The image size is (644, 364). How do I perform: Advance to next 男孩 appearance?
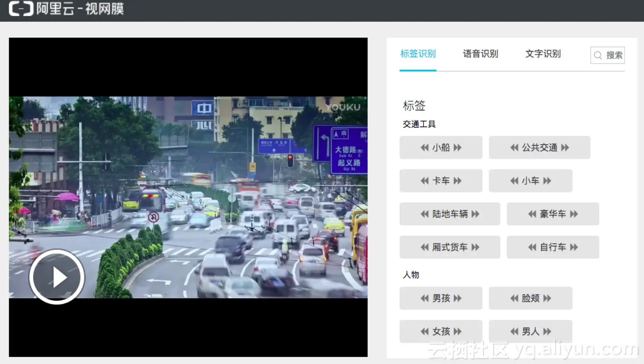[x=457, y=298]
